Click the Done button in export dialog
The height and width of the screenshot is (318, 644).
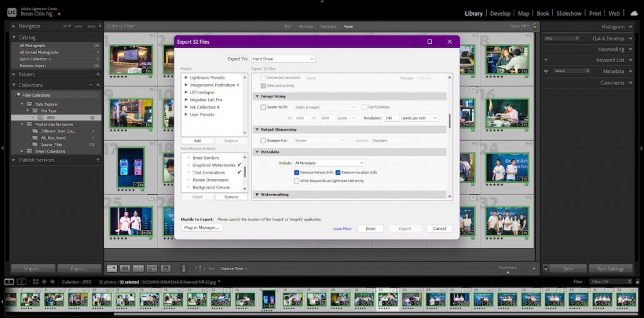click(x=370, y=229)
